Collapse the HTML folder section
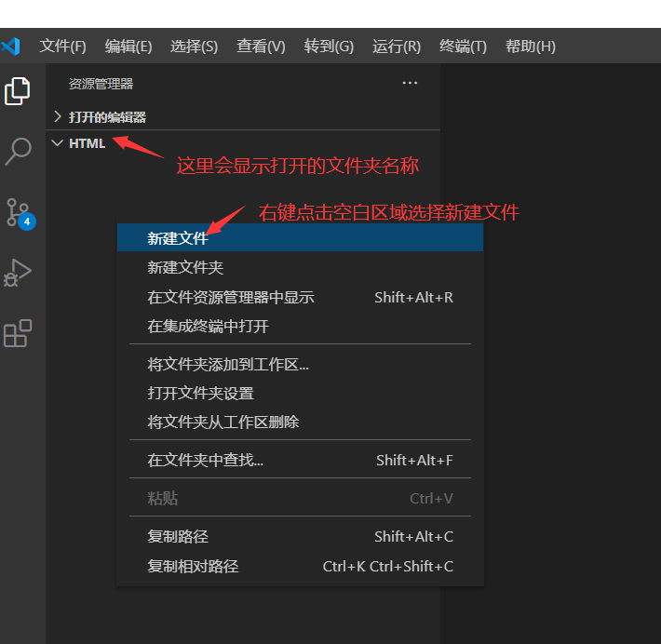Screen dimensions: 661x644 tap(86, 143)
